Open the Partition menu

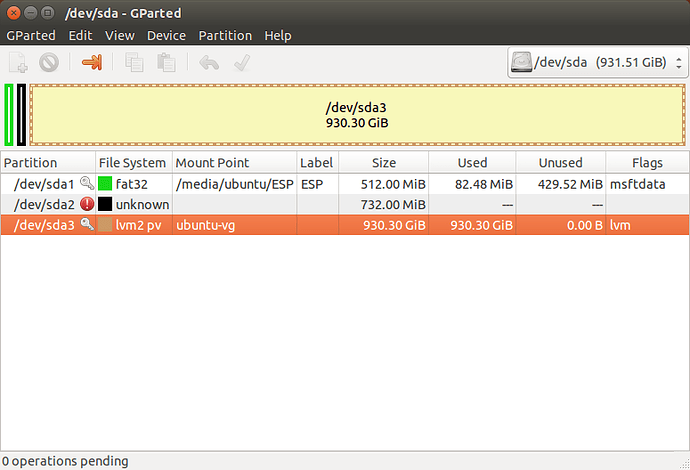pos(225,35)
